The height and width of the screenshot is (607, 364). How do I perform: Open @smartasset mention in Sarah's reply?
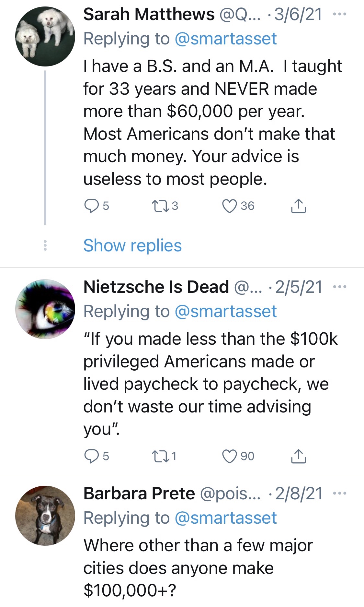point(226,39)
